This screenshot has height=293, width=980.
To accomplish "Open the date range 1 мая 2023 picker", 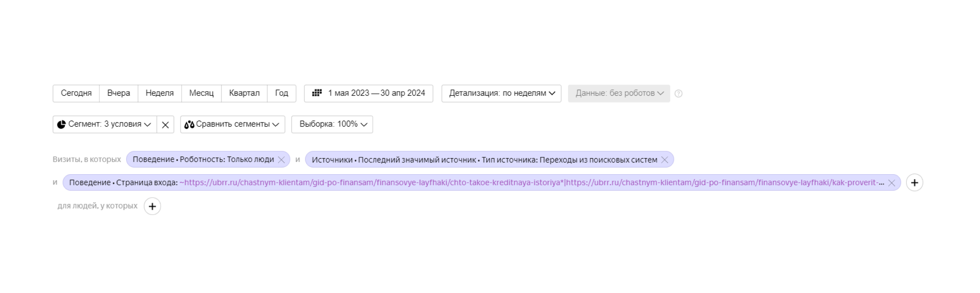I will pyautogui.click(x=368, y=93).
